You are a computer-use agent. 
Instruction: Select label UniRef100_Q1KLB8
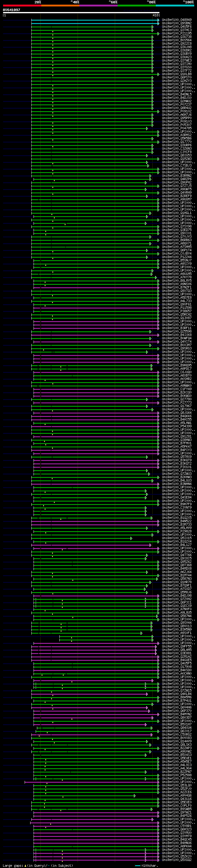(x=177, y=74)
